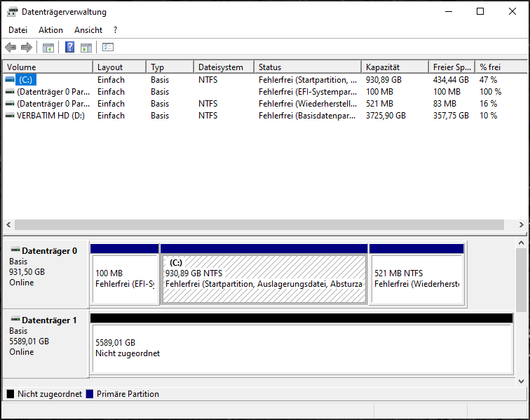
Task: Click the up arrow of disk view scrollbar
Action: [x=521, y=243]
